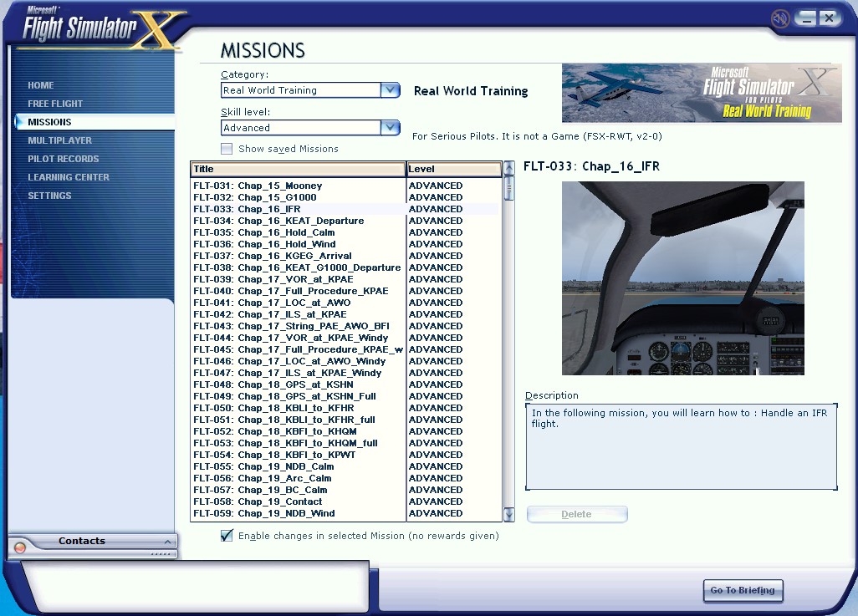Click mission list scroll up arrow
Screen dimensions: 858x616
(509, 167)
